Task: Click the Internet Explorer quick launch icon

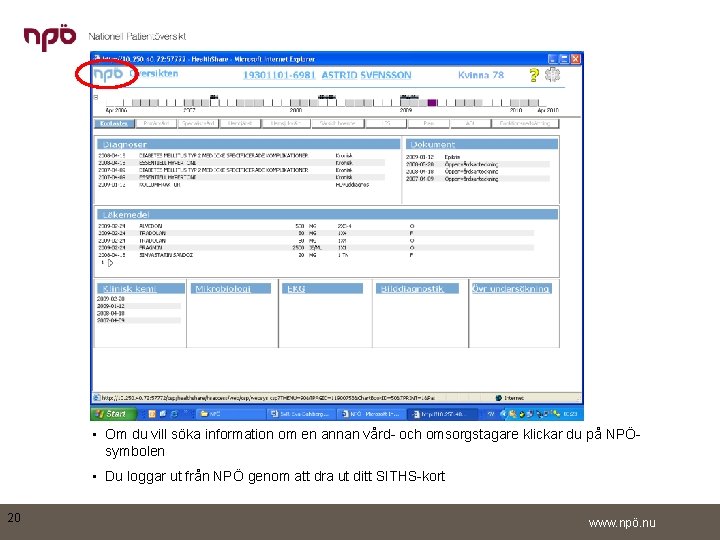Action: click(174, 414)
